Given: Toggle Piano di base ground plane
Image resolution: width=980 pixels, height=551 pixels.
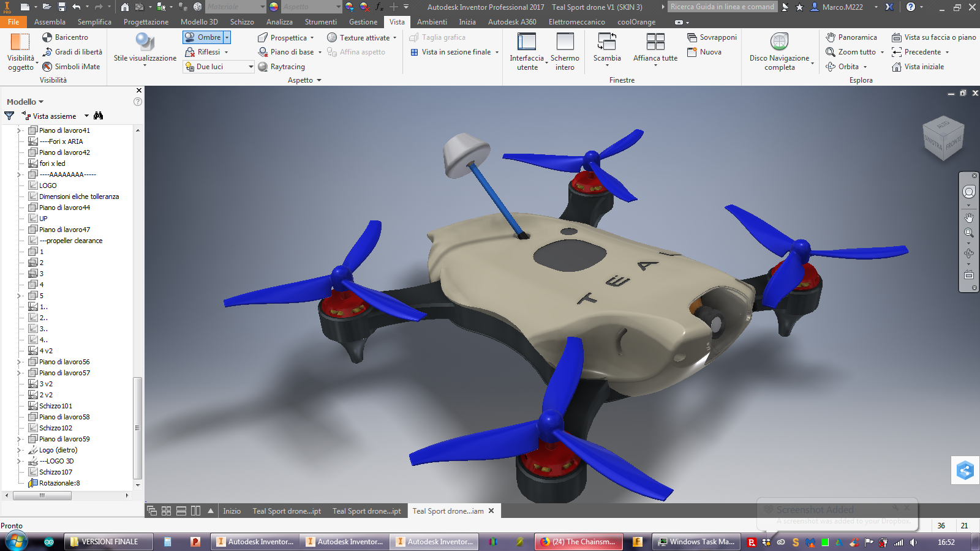Looking at the screenshot, I should coord(286,52).
